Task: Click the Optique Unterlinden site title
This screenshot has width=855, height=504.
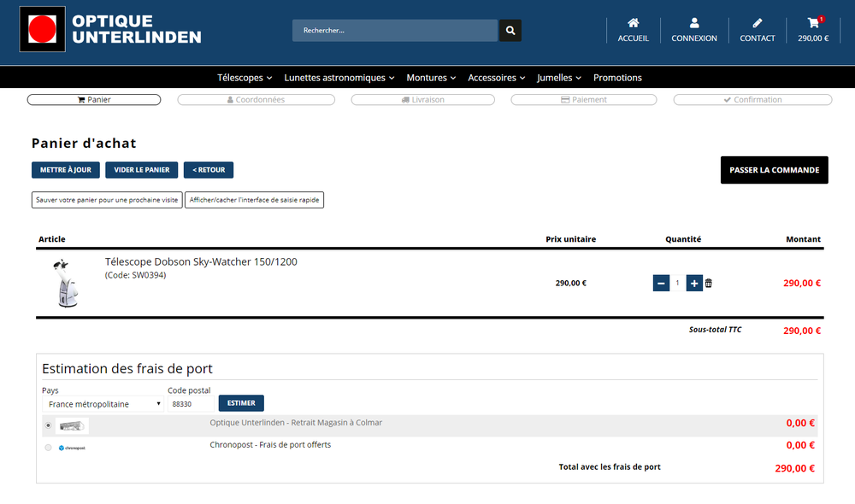Action: 136,29
